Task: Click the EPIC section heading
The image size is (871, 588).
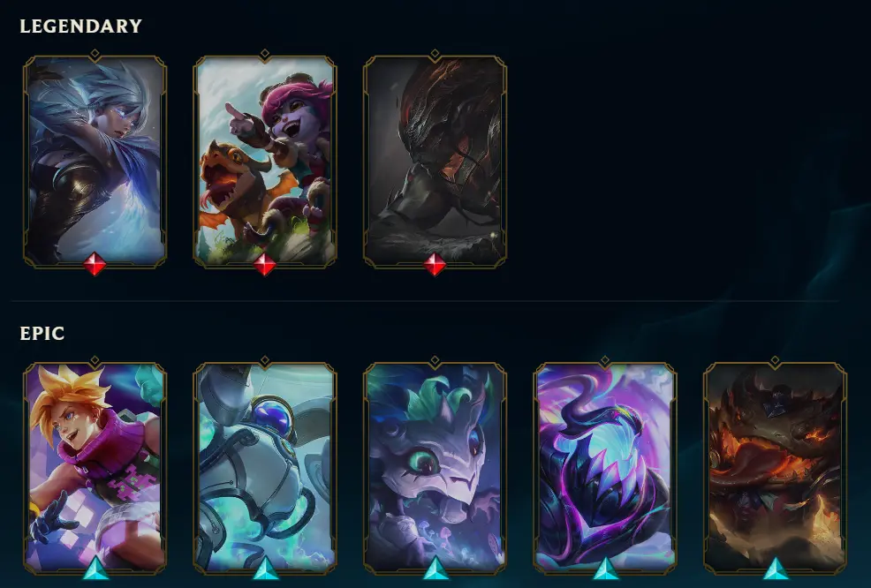Action: click(42, 333)
